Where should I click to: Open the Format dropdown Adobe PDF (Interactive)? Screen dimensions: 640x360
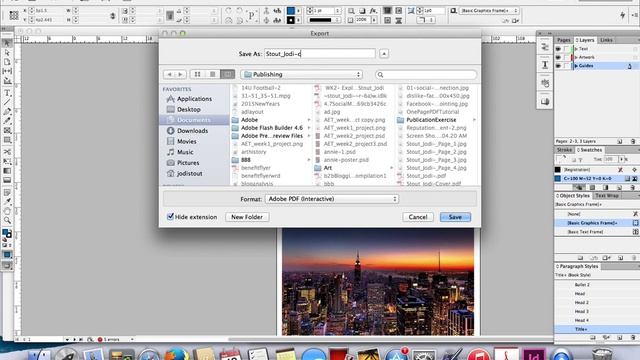coord(332,199)
